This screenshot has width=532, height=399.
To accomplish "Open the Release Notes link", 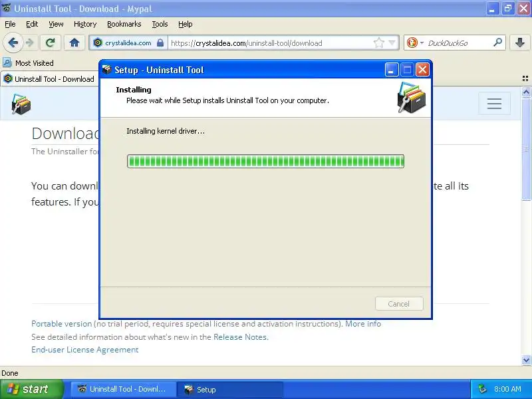I will tap(240, 337).
